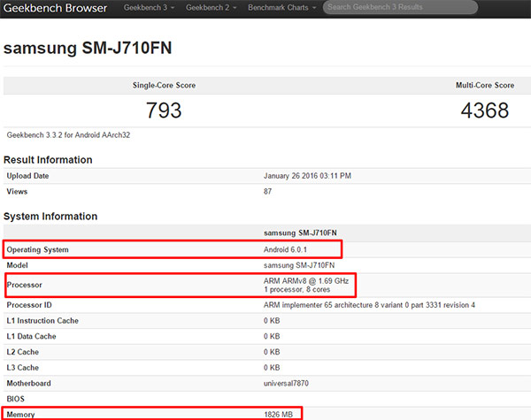Select the Model value samsung SM-J710FN
This screenshot has height=420, width=531.
[299, 265]
